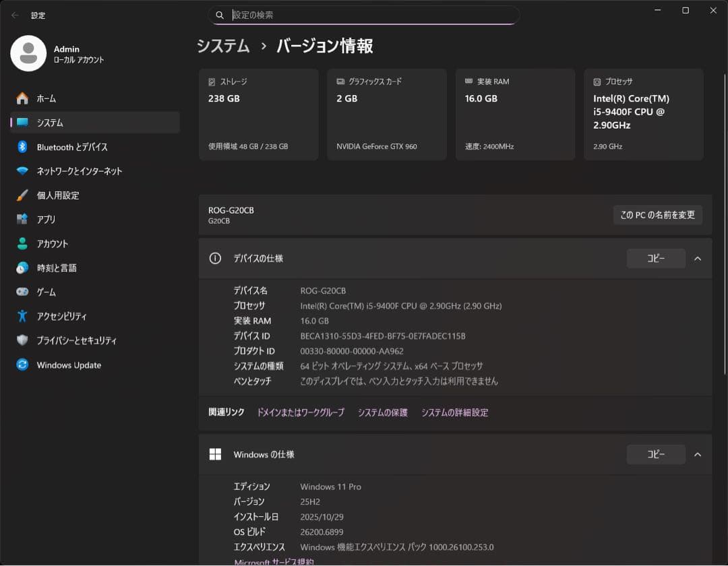Open the Windows Update icon

pyautogui.click(x=23, y=365)
